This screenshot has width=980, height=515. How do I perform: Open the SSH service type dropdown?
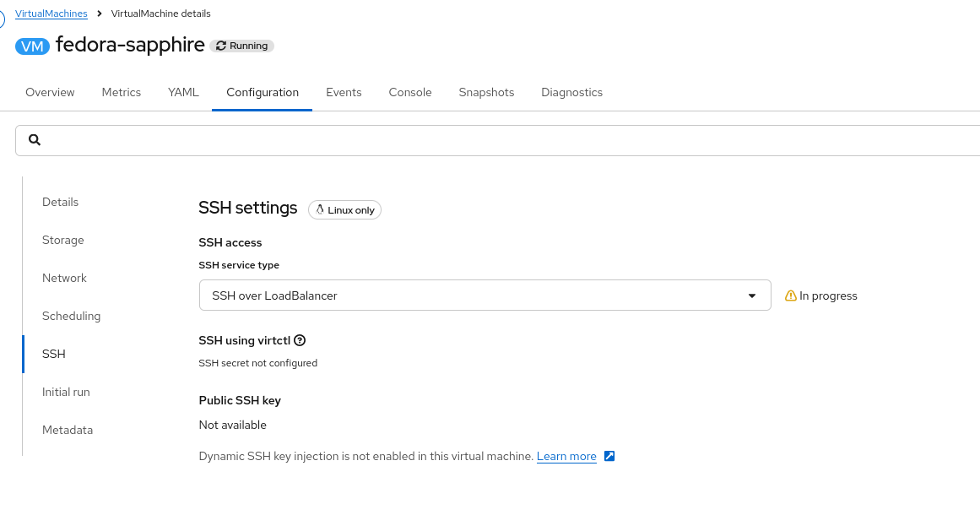485,295
